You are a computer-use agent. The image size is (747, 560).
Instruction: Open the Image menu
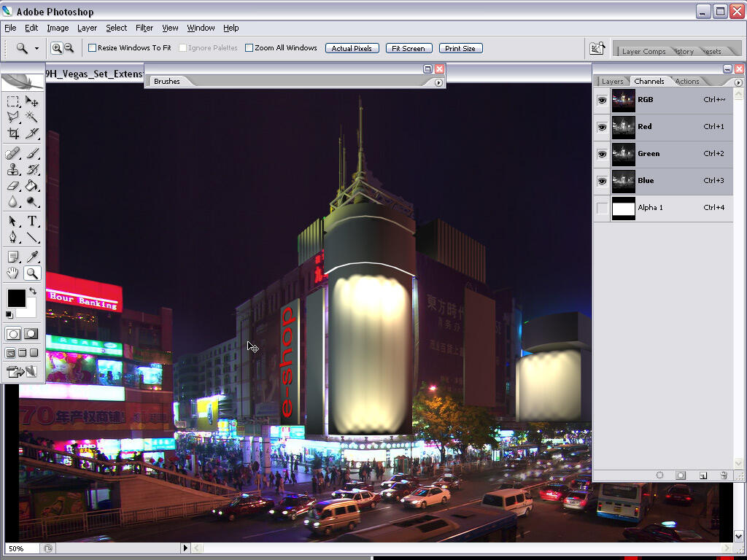tap(58, 28)
